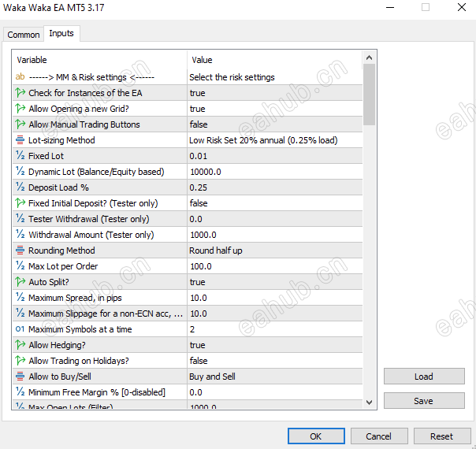Click the enum icon beside Allow to Buy/Sell
The height and width of the screenshot is (449, 476).
click(20, 377)
